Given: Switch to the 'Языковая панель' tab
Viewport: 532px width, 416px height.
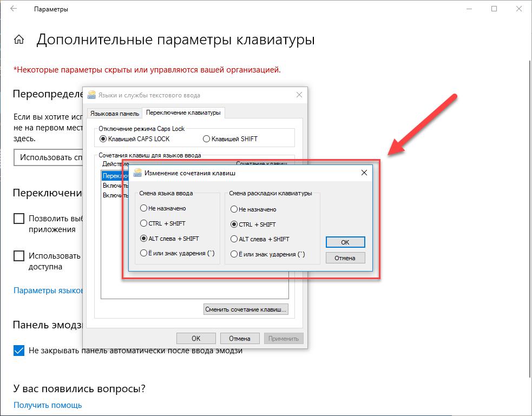Looking at the screenshot, I should [x=115, y=114].
